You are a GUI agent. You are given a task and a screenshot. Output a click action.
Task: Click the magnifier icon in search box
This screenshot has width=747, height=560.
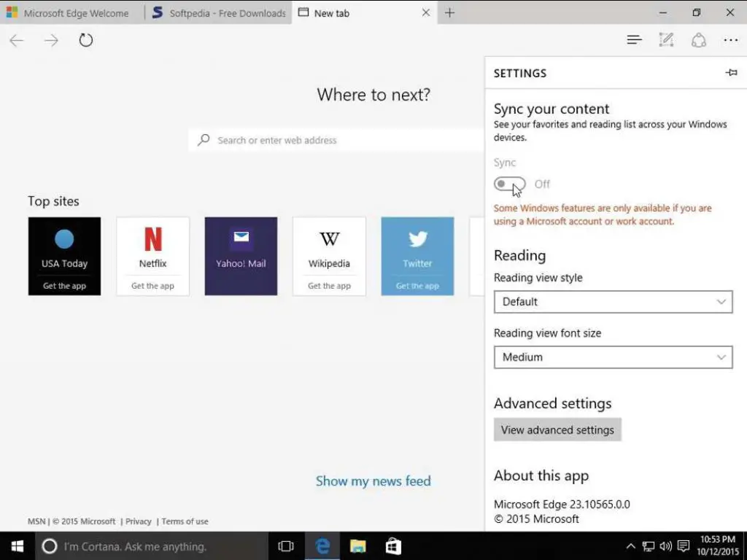(204, 139)
